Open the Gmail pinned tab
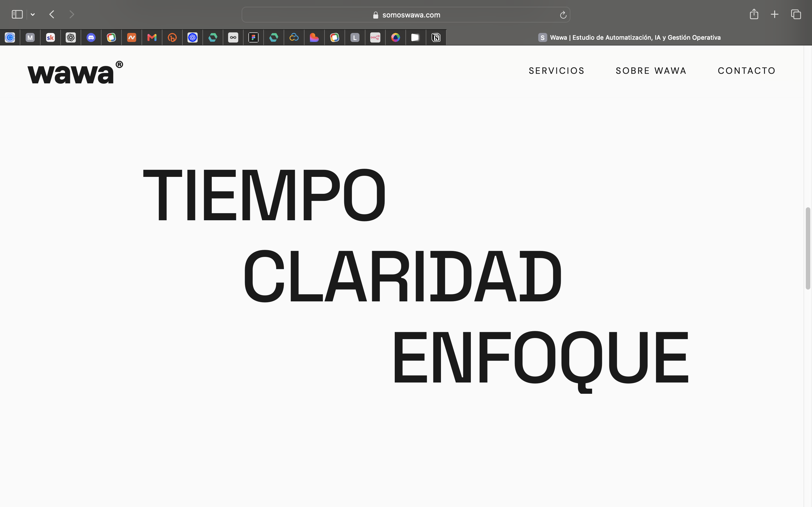This screenshot has height=507, width=812. coord(152,37)
